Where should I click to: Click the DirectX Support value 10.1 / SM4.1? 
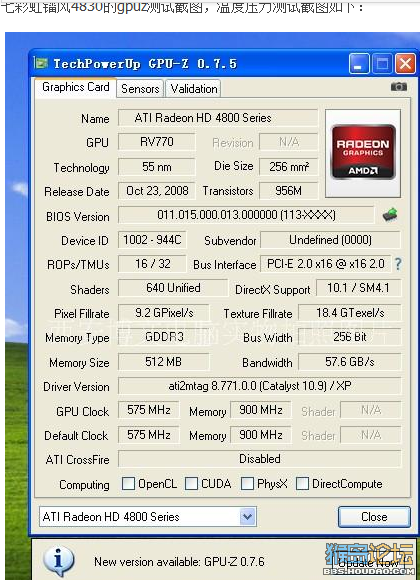[x=359, y=288]
